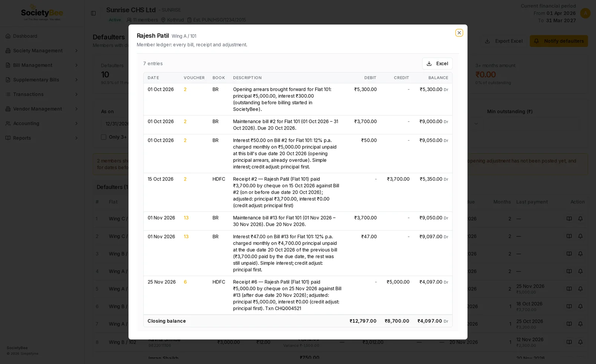
Task: Open voucher 2 of Receipt #2 row
Action: [185, 179]
